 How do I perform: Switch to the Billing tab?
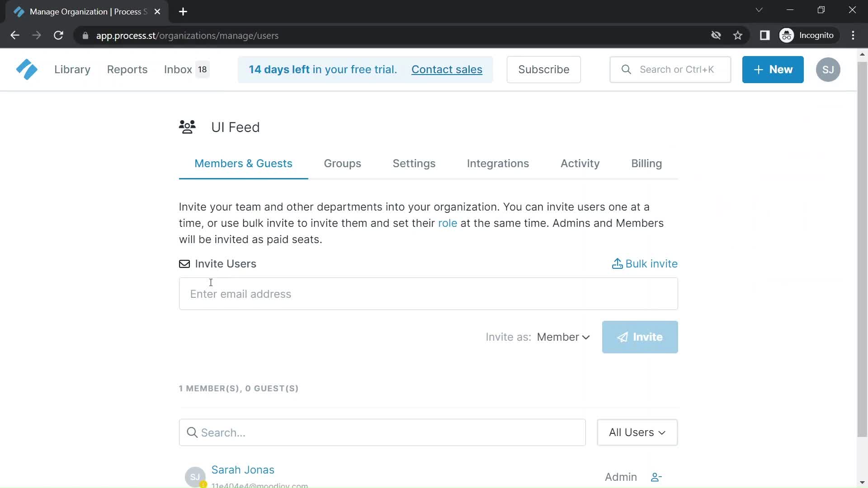point(646,163)
